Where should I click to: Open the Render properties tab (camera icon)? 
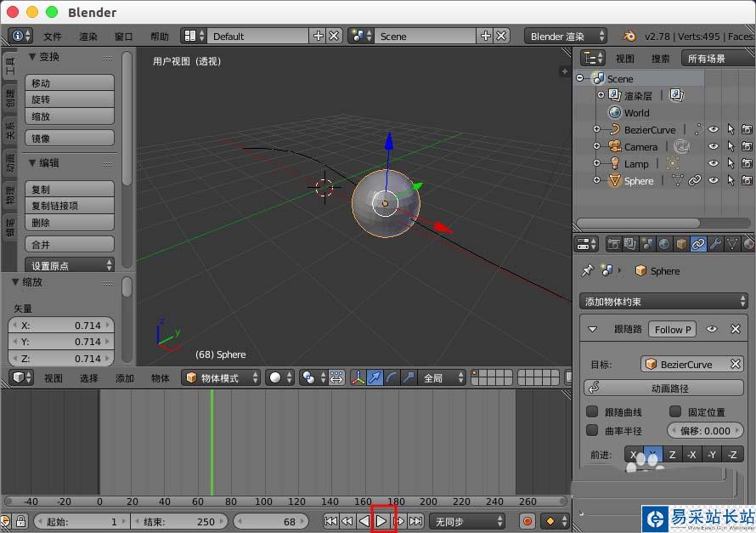pyautogui.click(x=612, y=244)
